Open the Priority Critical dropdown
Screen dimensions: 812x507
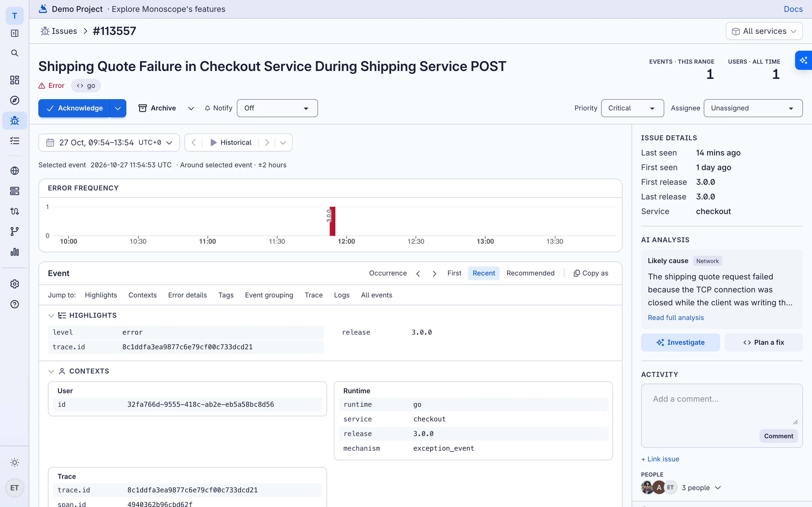click(x=632, y=108)
